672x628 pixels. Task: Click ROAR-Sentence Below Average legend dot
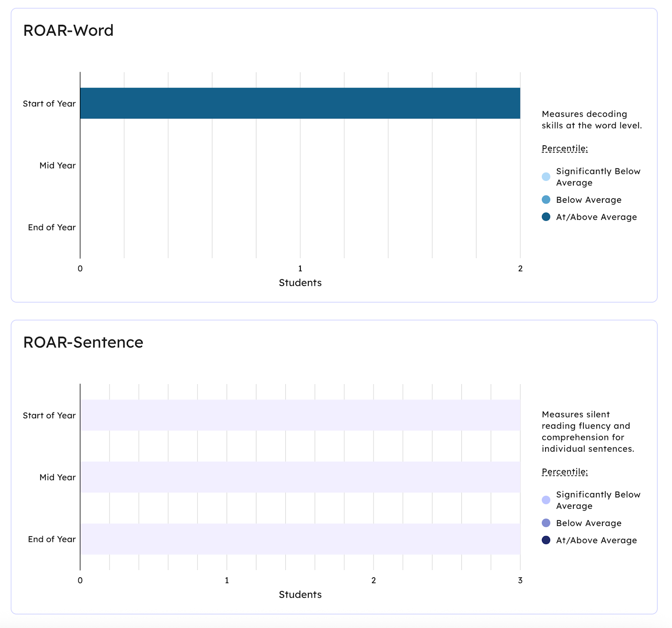click(546, 523)
